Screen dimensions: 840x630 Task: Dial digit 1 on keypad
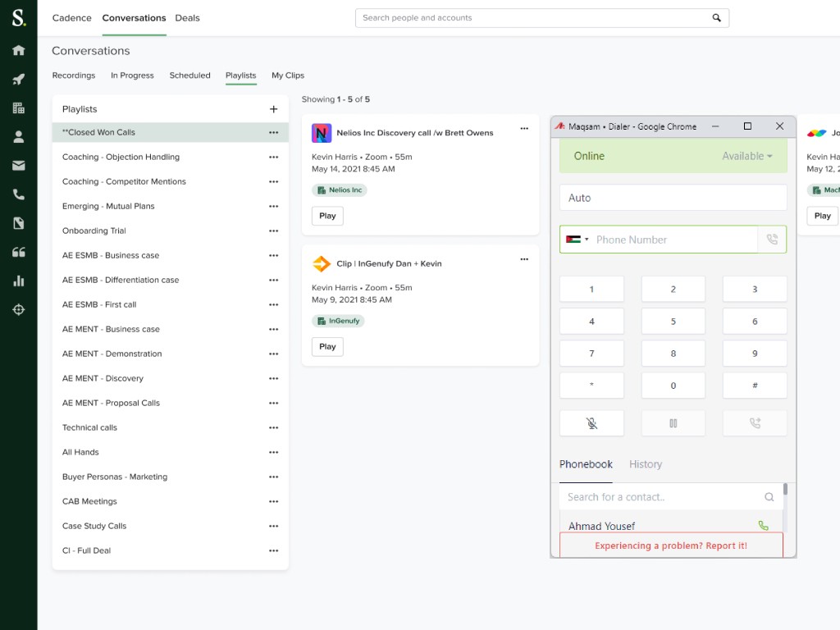click(x=591, y=290)
